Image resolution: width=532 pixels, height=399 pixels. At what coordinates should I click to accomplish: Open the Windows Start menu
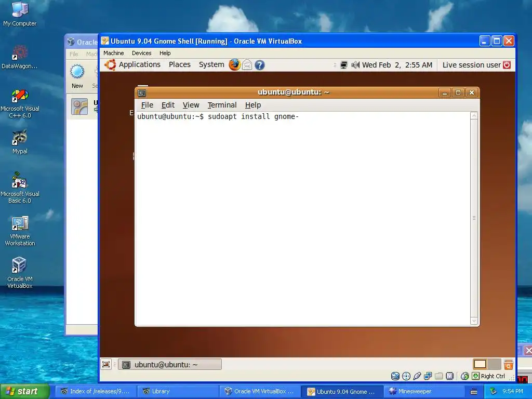coord(24,391)
